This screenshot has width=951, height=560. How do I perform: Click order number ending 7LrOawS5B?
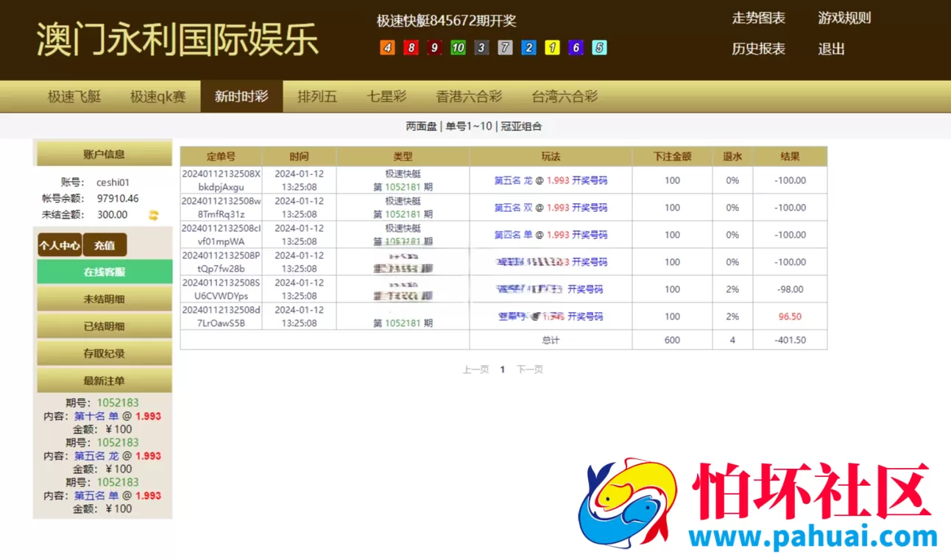coord(221,316)
